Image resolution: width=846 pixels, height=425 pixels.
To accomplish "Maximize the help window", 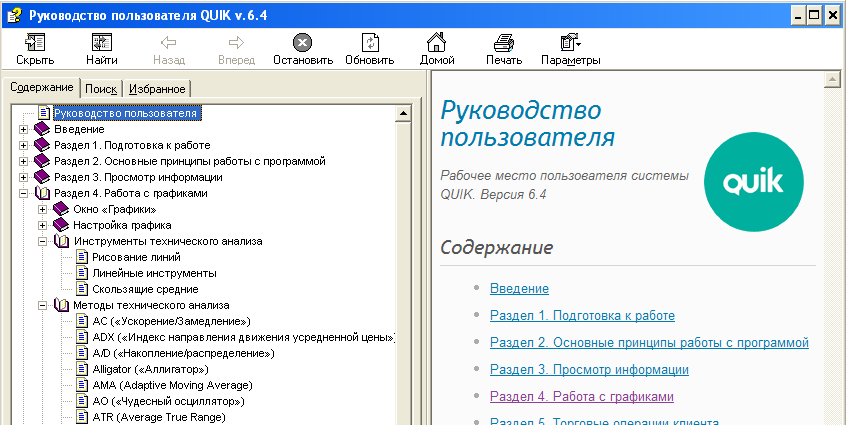I will coord(814,16).
